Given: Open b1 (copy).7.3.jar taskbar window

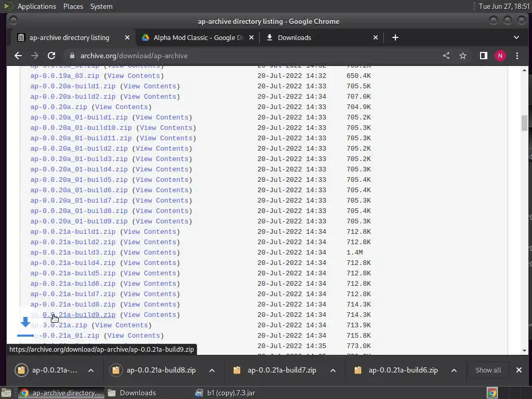Looking at the screenshot, I should (225, 393).
